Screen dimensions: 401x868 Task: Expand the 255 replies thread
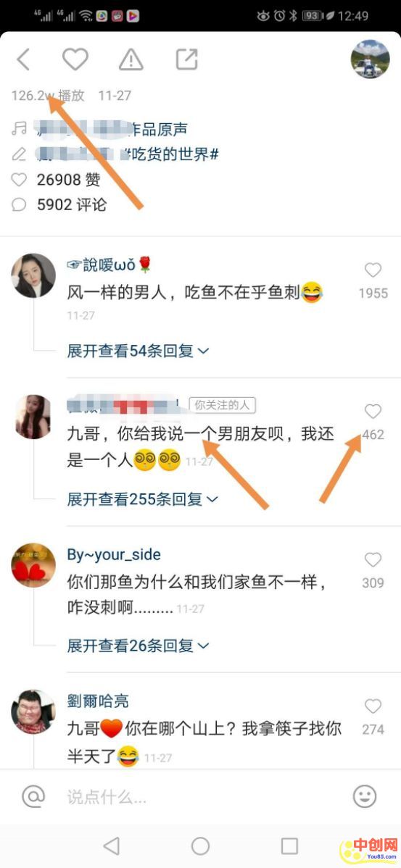(143, 499)
